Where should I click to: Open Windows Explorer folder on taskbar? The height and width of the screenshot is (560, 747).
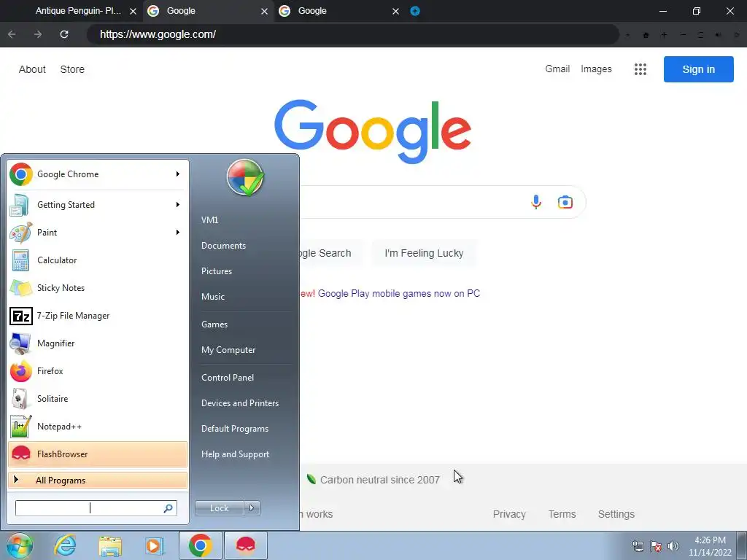110,546
